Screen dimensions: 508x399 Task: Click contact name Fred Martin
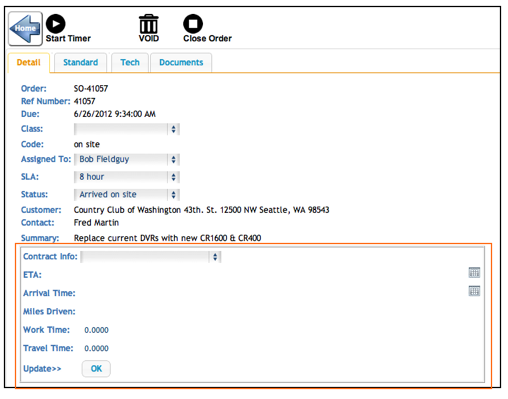pos(96,223)
